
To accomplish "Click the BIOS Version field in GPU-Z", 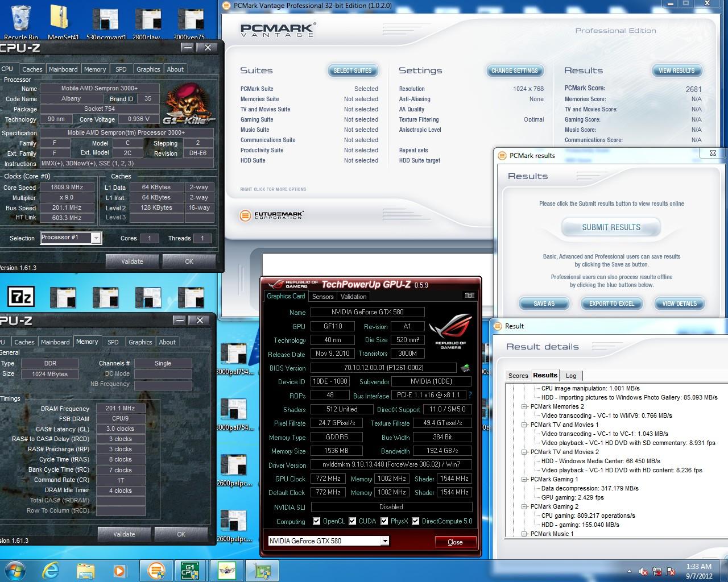I will pos(384,368).
